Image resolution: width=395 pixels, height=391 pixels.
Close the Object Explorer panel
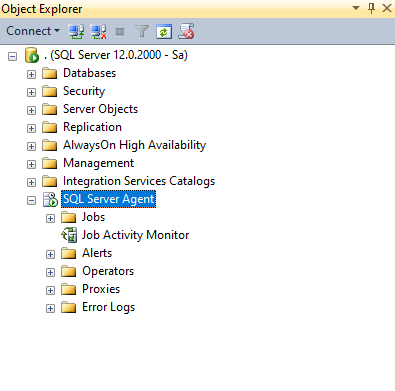387,8
